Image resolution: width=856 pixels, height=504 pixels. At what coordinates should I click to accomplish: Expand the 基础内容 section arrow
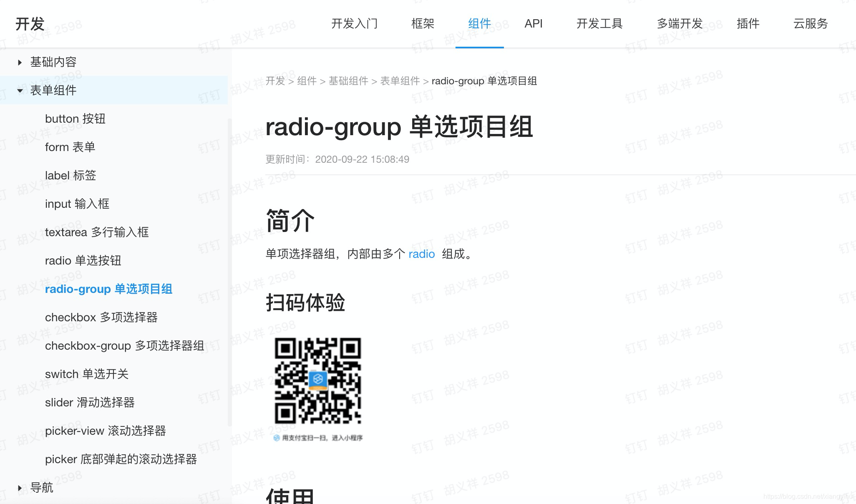20,63
